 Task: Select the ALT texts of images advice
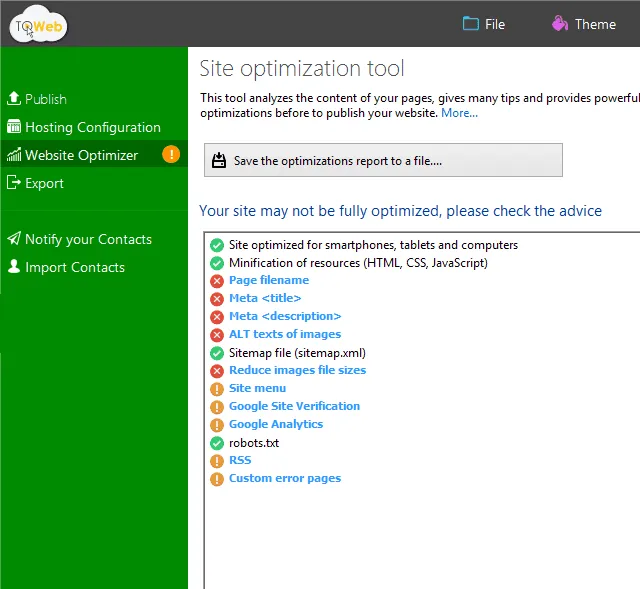285,334
